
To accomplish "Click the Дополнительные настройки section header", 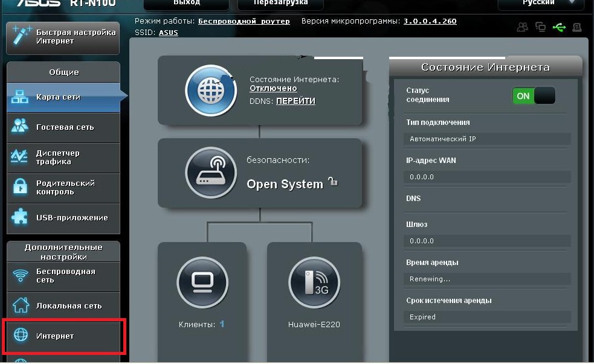I will coord(63,252).
